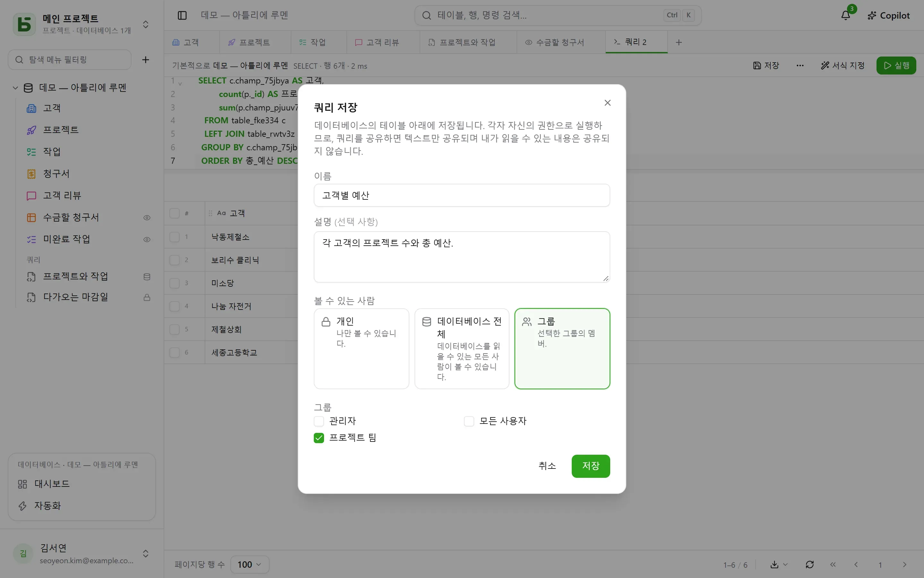Switch to 프로젝트 tab

click(255, 42)
